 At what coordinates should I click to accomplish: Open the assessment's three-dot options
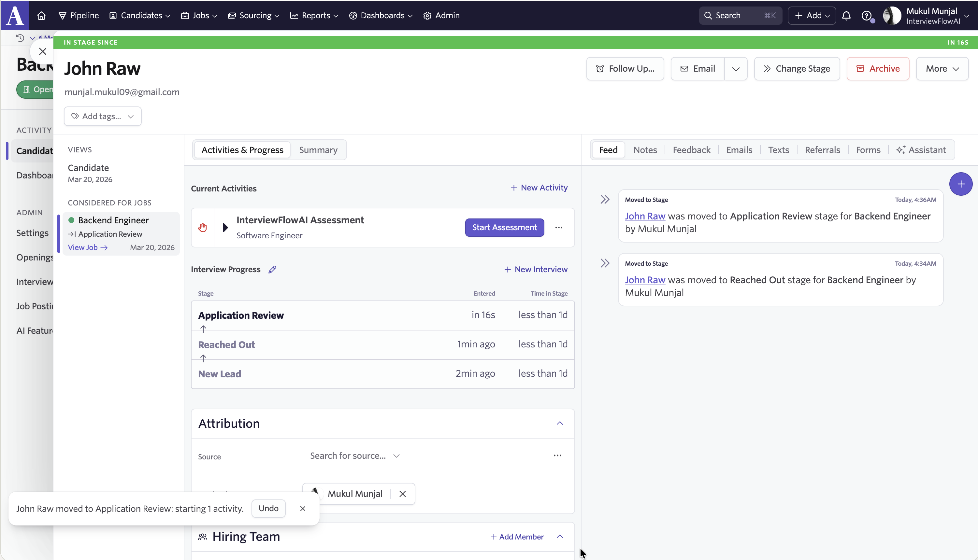click(x=559, y=227)
